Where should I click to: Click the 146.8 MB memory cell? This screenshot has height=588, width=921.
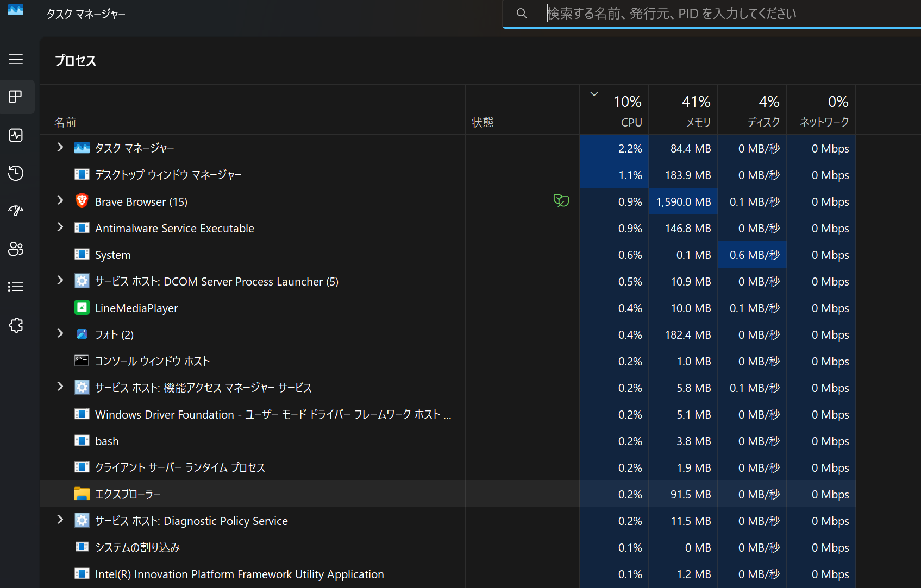tap(683, 228)
